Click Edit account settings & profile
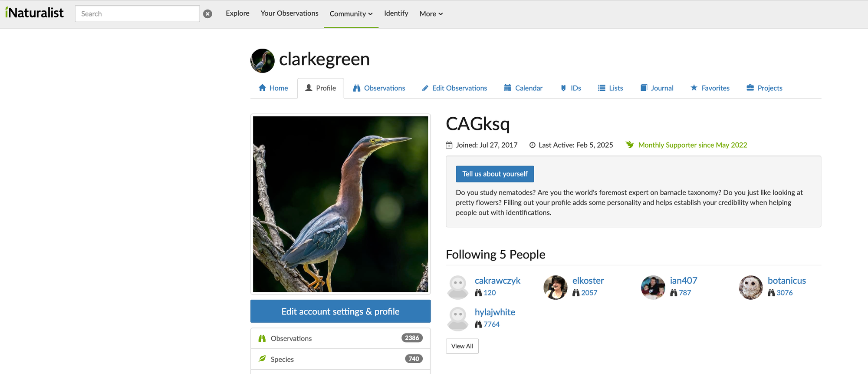 click(340, 311)
